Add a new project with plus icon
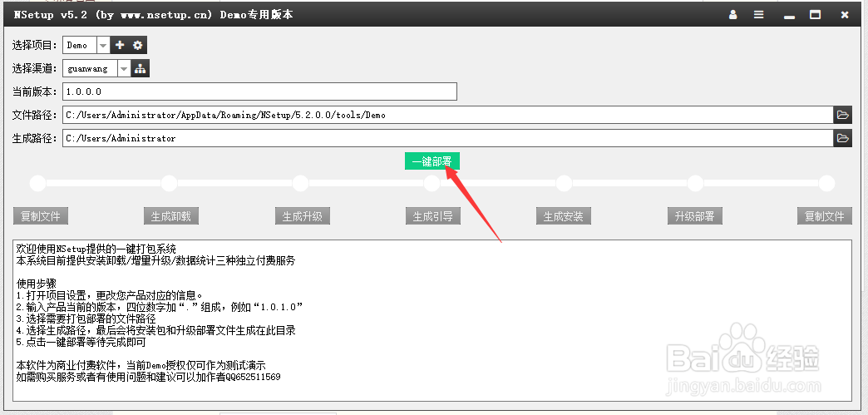Image resolution: width=868 pixels, height=415 pixels. point(120,45)
